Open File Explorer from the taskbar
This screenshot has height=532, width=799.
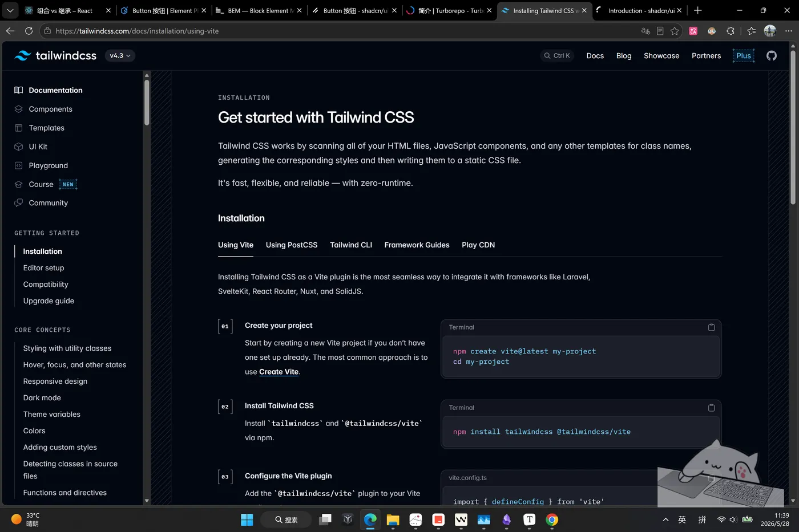tap(393, 519)
